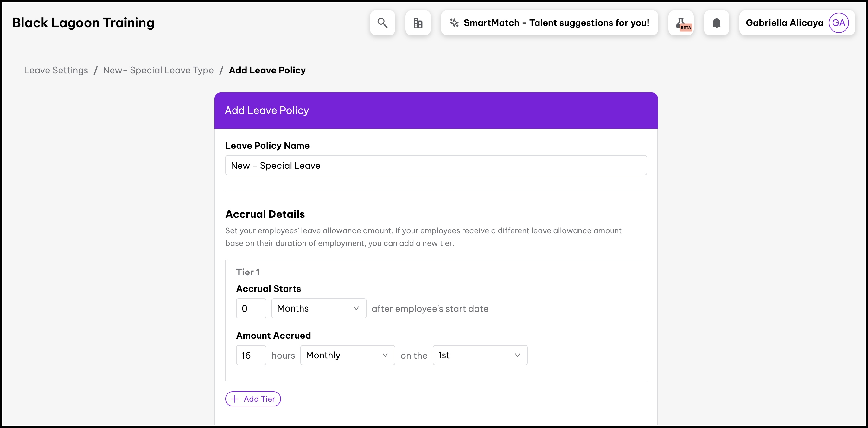This screenshot has width=868, height=428.
Task: Click the plus icon on Add Tier
Action: tap(235, 399)
